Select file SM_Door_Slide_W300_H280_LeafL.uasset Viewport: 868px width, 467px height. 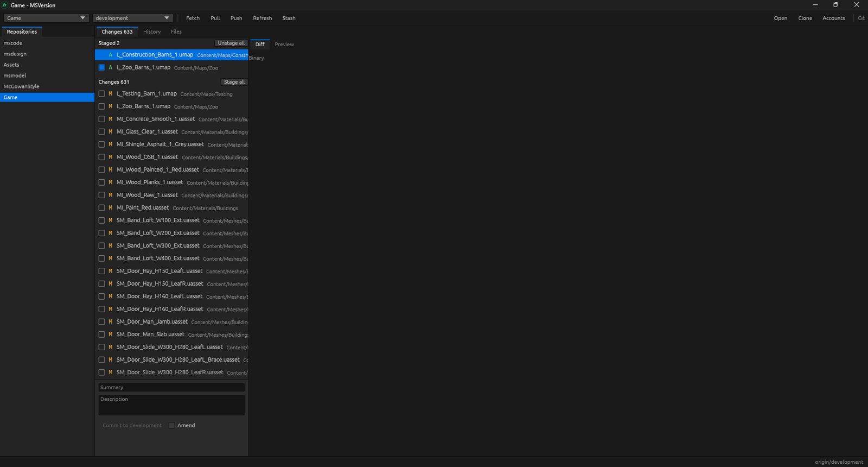pyautogui.click(x=171, y=347)
